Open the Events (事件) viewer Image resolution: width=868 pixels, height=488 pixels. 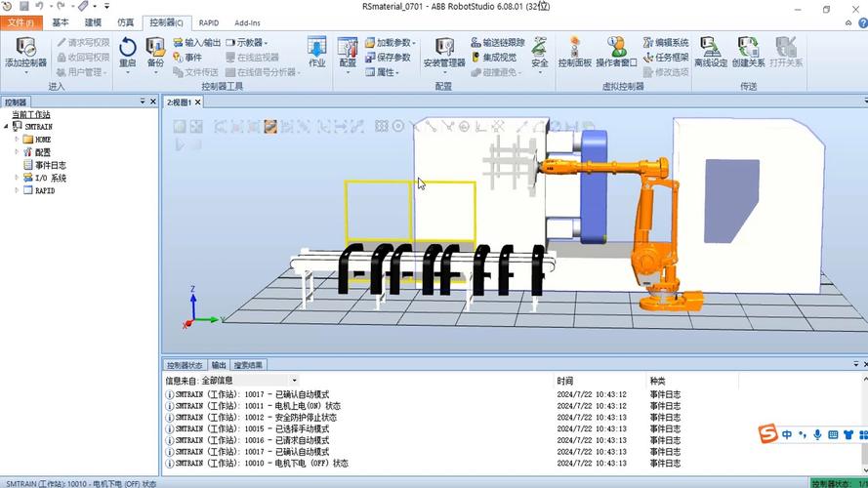187,57
